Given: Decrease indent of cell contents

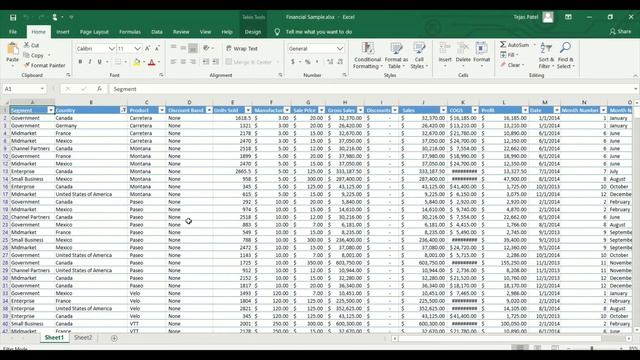Looking at the screenshot, I should click(x=205, y=62).
